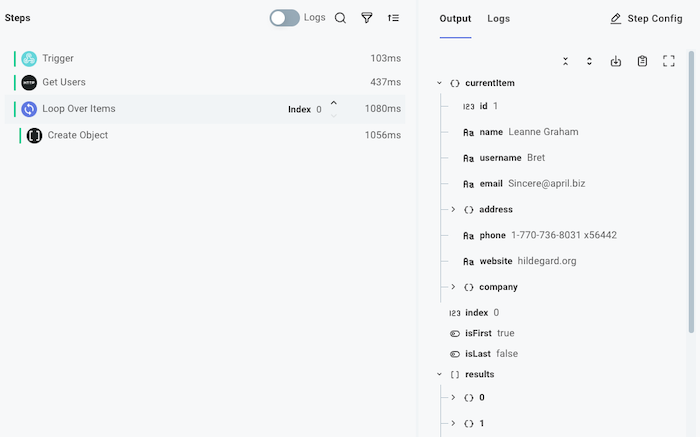Expand results item 0
This screenshot has height=437, width=700.
click(x=453, y=398)
